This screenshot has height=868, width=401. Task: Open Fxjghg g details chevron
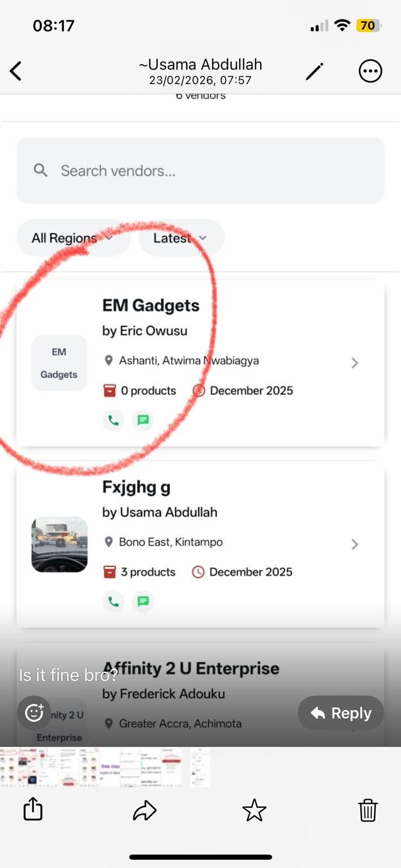[x=355, y=544]
